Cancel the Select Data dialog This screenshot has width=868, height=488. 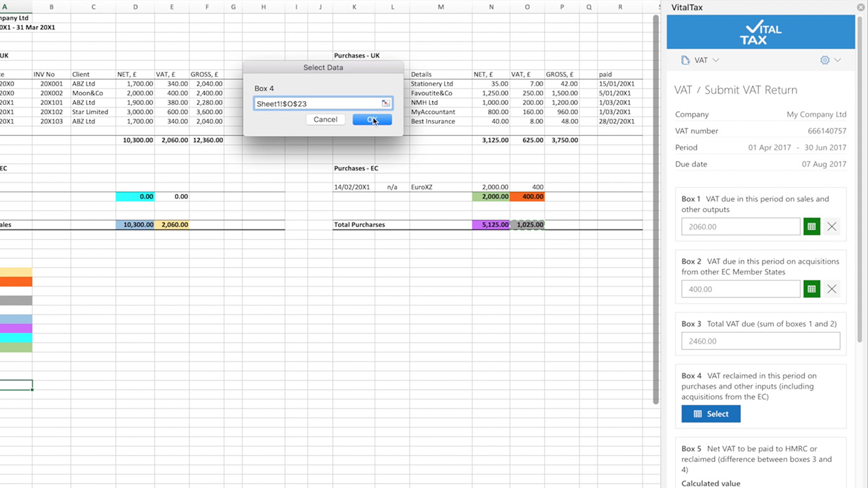pos(325,119)
